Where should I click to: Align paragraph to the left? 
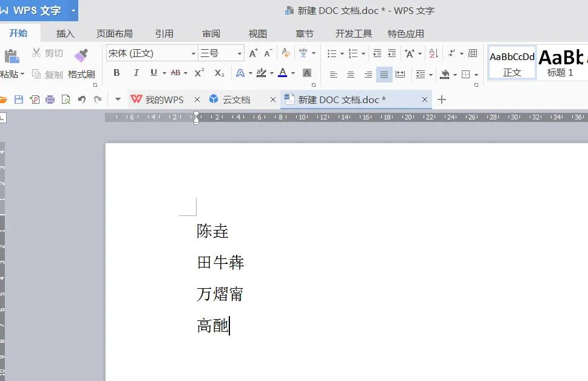pyautogui.click(x=333, y=74)
